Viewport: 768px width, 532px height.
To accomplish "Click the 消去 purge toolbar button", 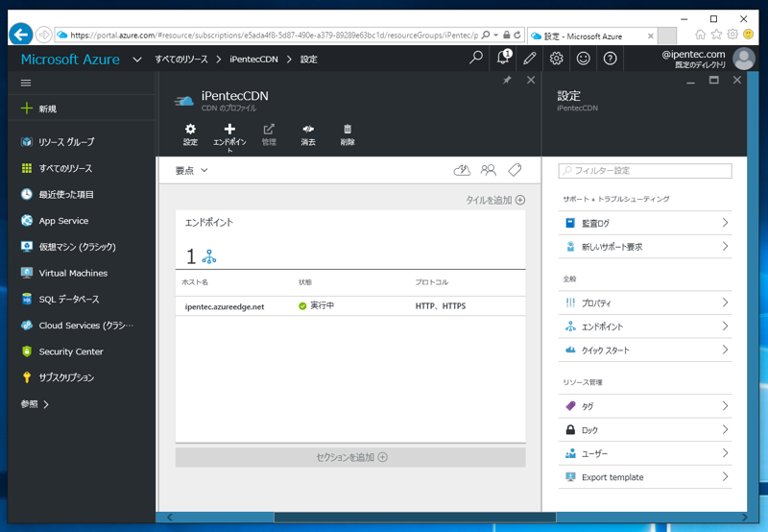I will pos(308,135).
